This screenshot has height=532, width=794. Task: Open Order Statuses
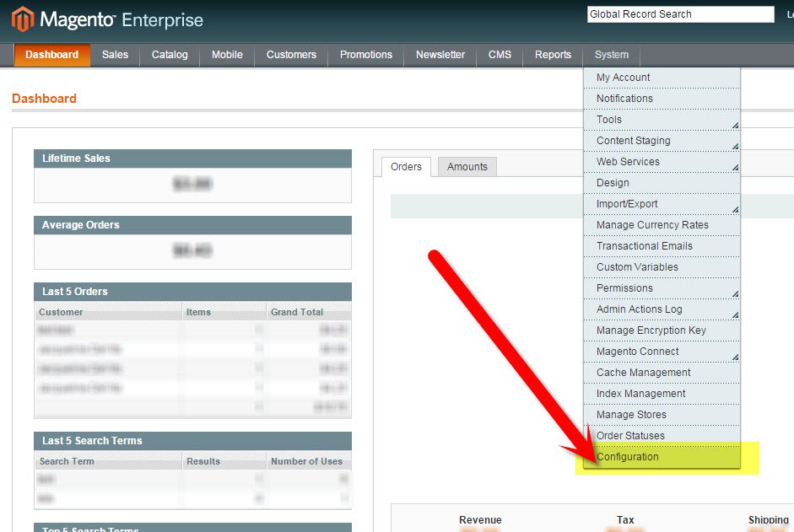(x=662, y=436)
